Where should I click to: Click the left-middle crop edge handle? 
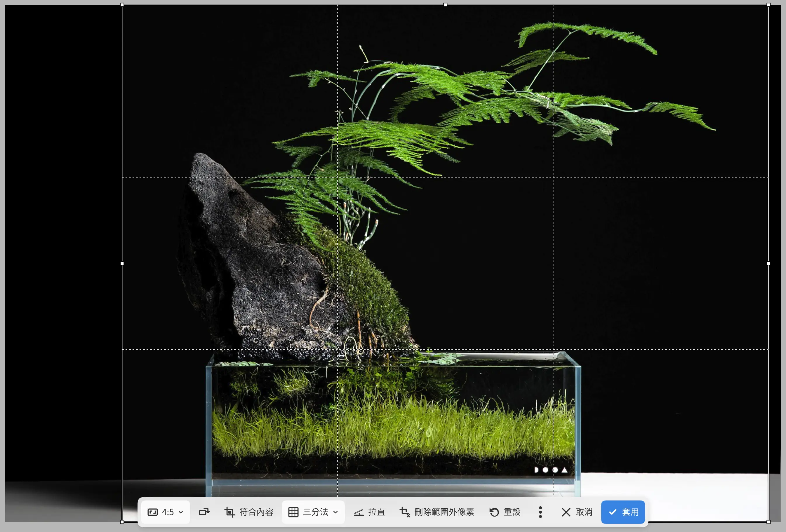point(122,263)
